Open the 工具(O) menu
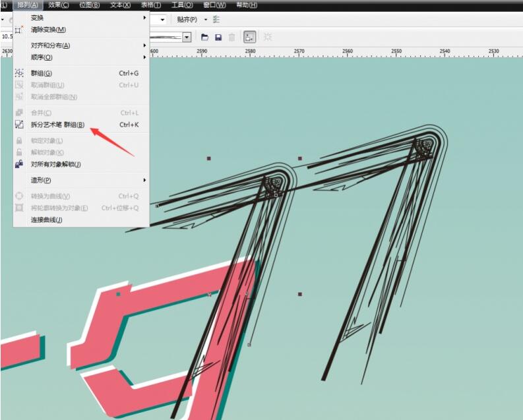The image size is (523, 420). point(182,5)
